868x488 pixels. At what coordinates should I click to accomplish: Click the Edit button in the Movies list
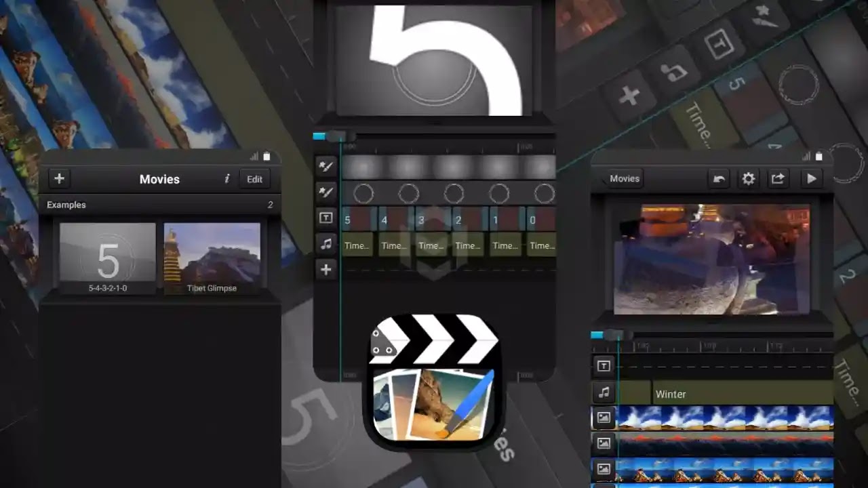pyautogui.click(x=254, y=179)
